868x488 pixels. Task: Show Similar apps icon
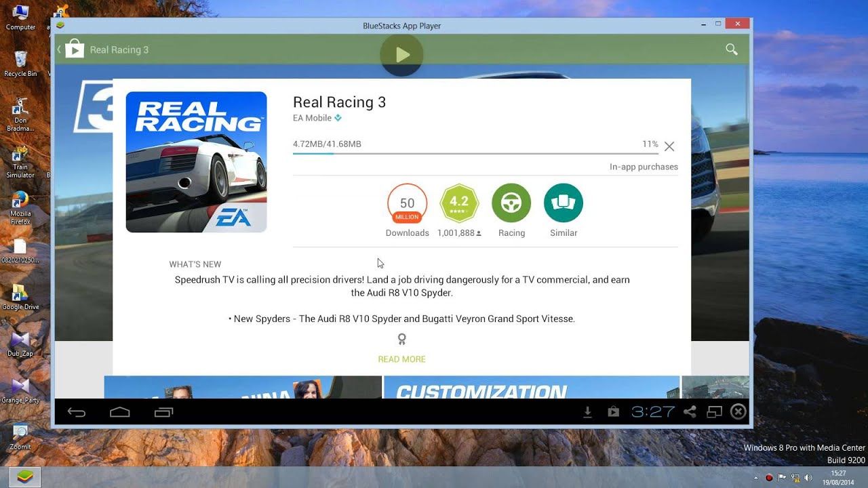tap(564, 203)
